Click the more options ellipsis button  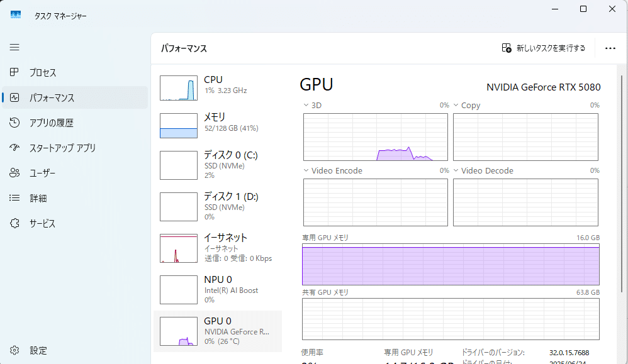610,48
